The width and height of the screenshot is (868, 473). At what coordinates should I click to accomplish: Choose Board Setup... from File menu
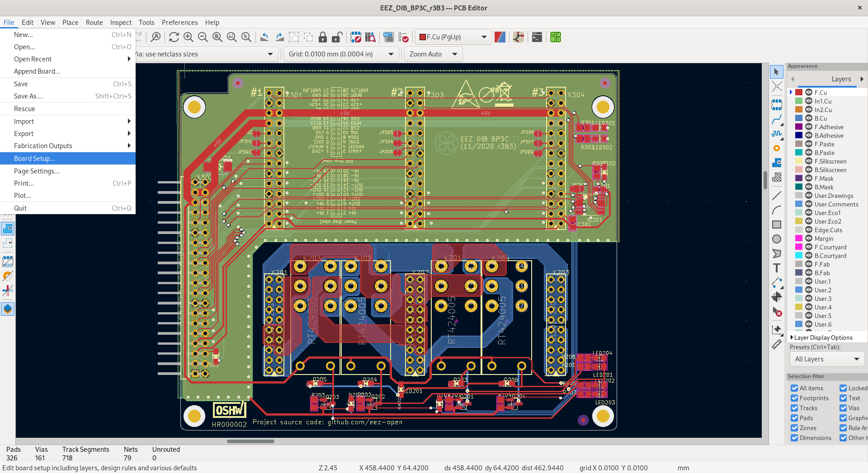[x=34, y=159]
